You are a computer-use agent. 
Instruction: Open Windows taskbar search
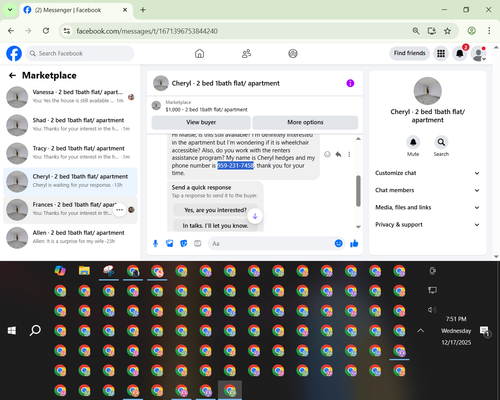pyautogui.click(x=35, y=331)
